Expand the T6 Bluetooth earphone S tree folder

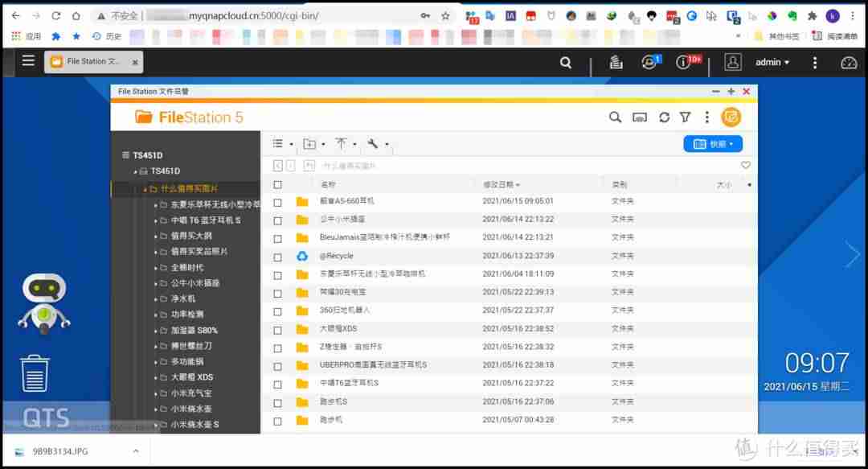pos(156,220)
